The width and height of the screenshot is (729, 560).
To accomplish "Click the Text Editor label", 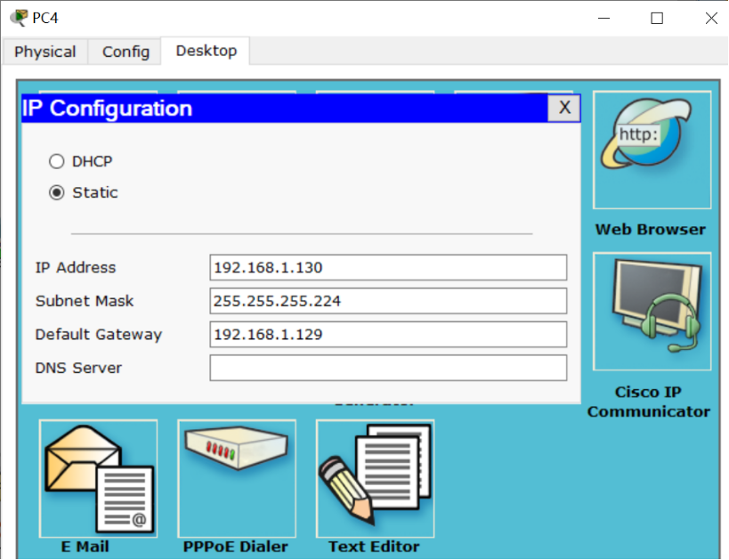I will 374,547.
